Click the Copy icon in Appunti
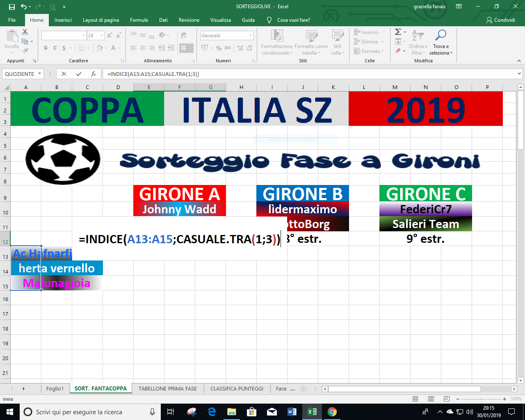 (x=25, y=41)
